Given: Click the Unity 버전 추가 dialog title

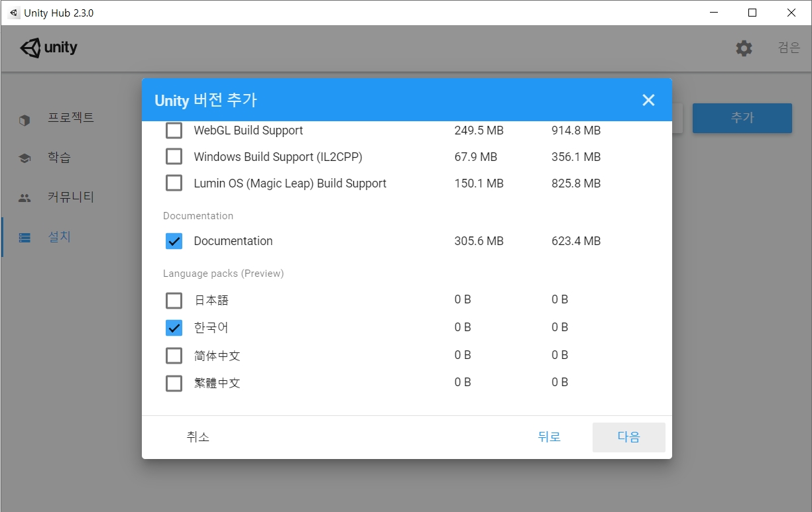Looking at the screenshot, I should 205,100.
